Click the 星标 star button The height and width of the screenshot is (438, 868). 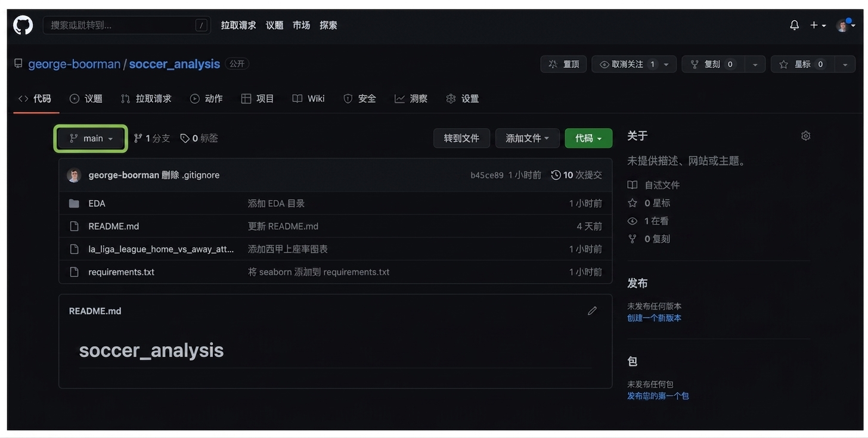tap(802, 64)
